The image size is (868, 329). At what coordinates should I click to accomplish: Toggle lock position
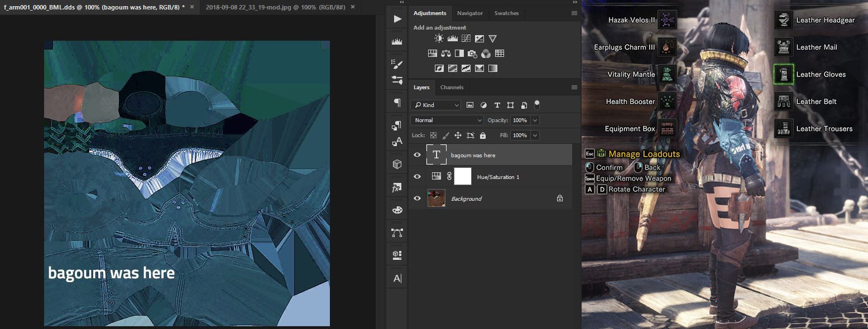point(458,136)
